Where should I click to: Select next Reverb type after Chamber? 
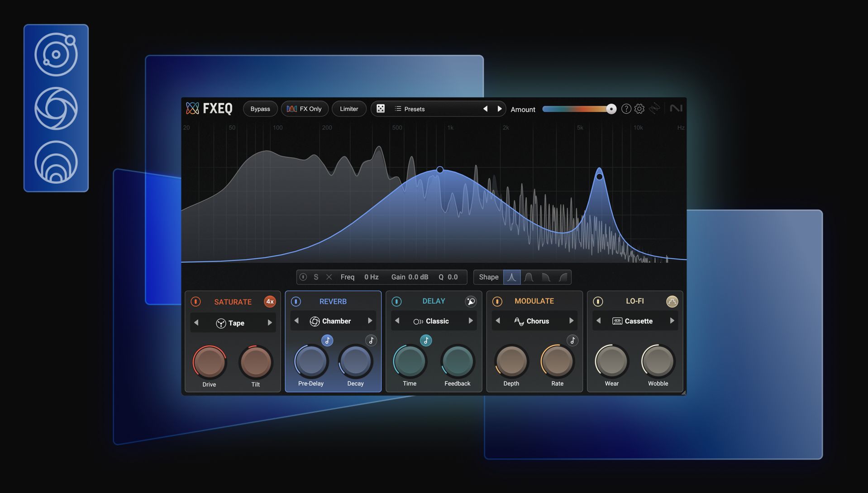[x=370, y=321]
